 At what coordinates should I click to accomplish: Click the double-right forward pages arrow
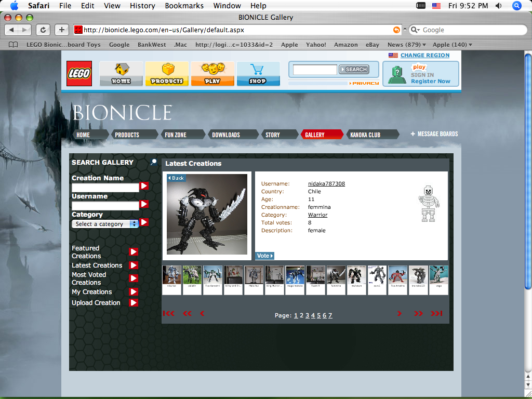pyautogui.click(x=418, y=313)
